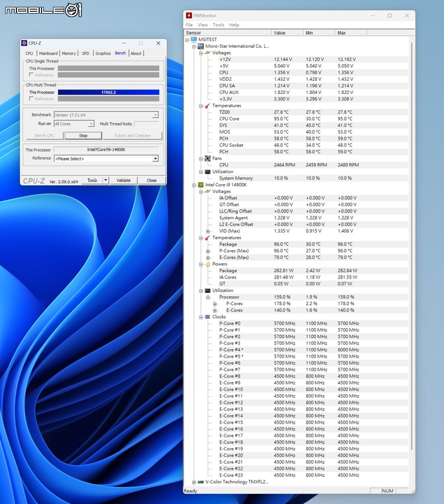Click the MSITEST computer icon
Image resolution: width=444 pixels, height=504 pixels.
[x=194, y=39]
